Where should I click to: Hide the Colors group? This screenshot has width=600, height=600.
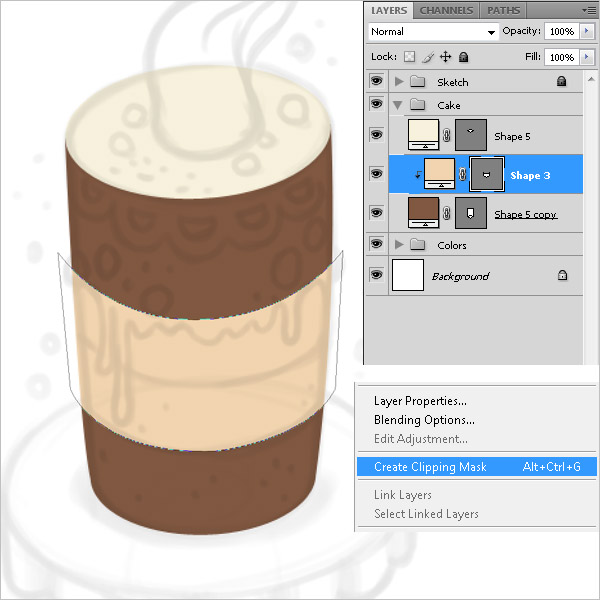point(377,244)
